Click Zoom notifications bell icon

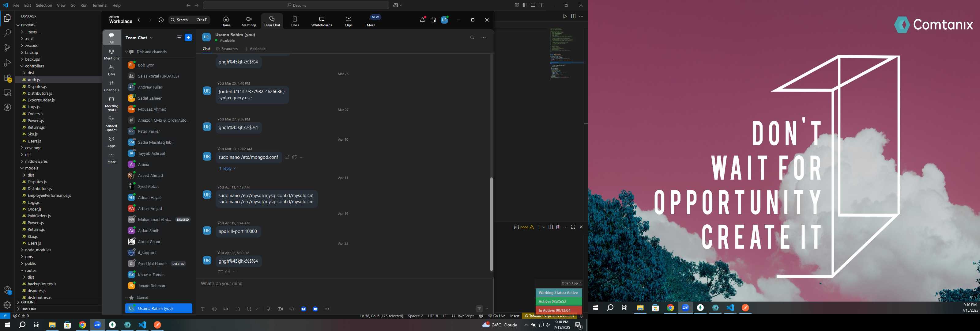point(422,20)
